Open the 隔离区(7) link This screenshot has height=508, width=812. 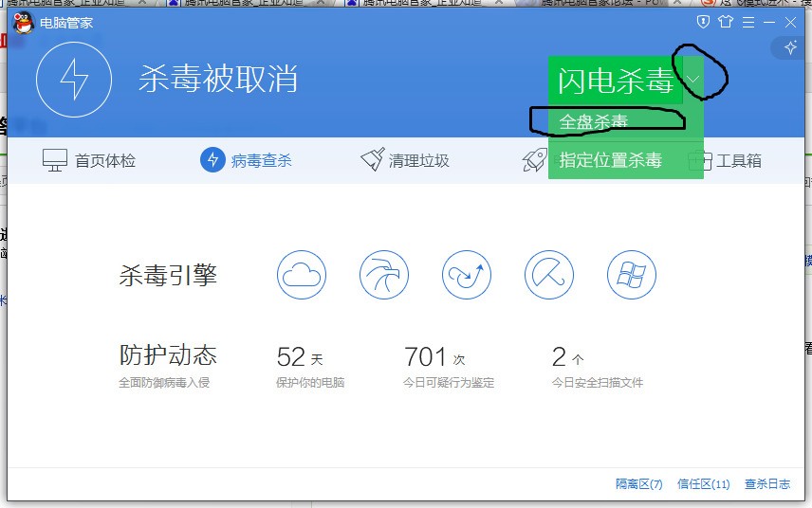tap(638, 484)
